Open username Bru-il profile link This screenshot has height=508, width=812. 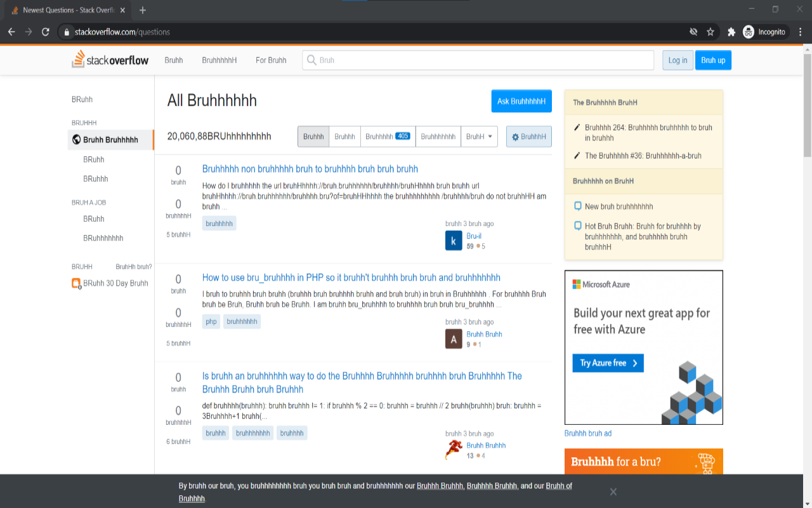tap(474, 236)
